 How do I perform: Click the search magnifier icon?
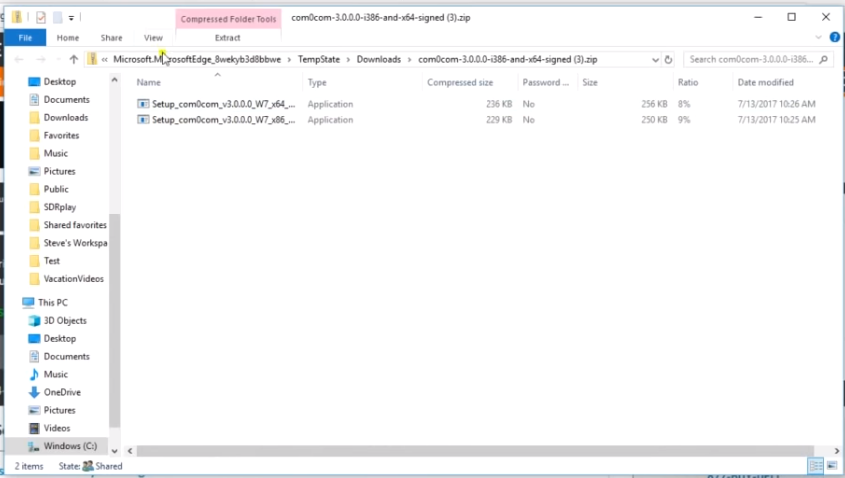(x=823, y=59)
